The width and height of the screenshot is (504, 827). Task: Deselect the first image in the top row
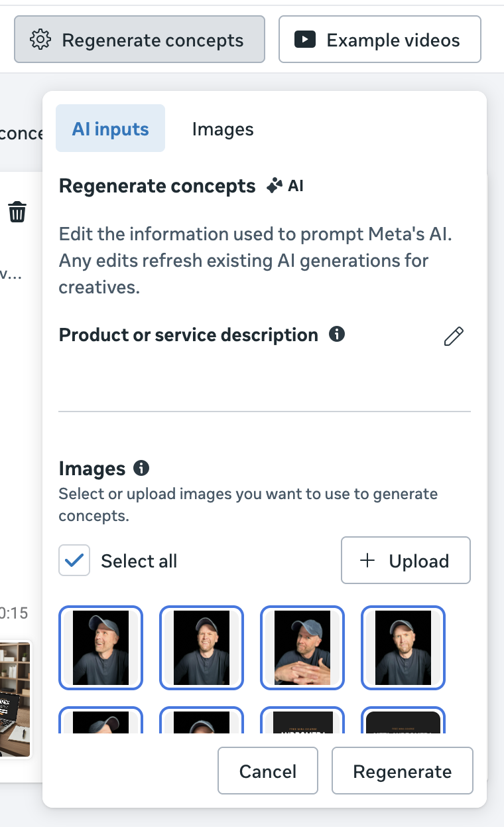coord(101,648)
